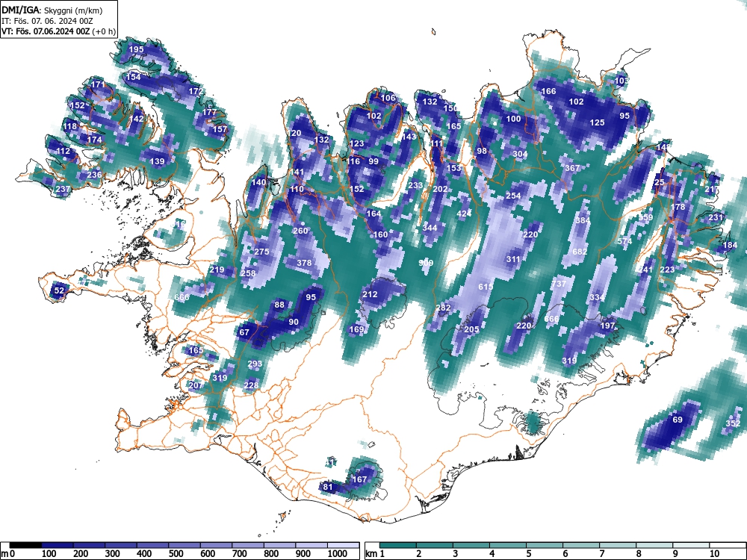
Task: Click the map value 344
Action: coord(430,228)
